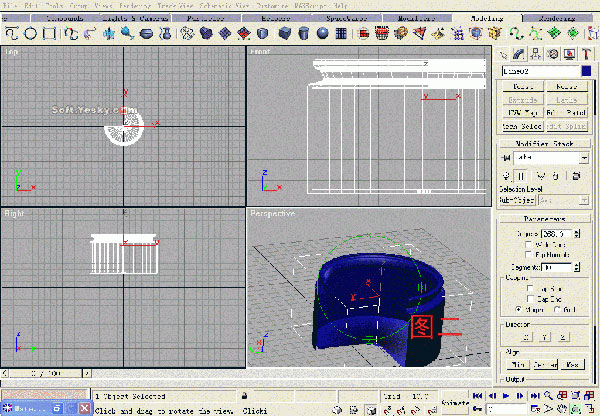Click the Cylinder primitive icon in toolbar
Screen dimensions: 600x416
point(304,34)
